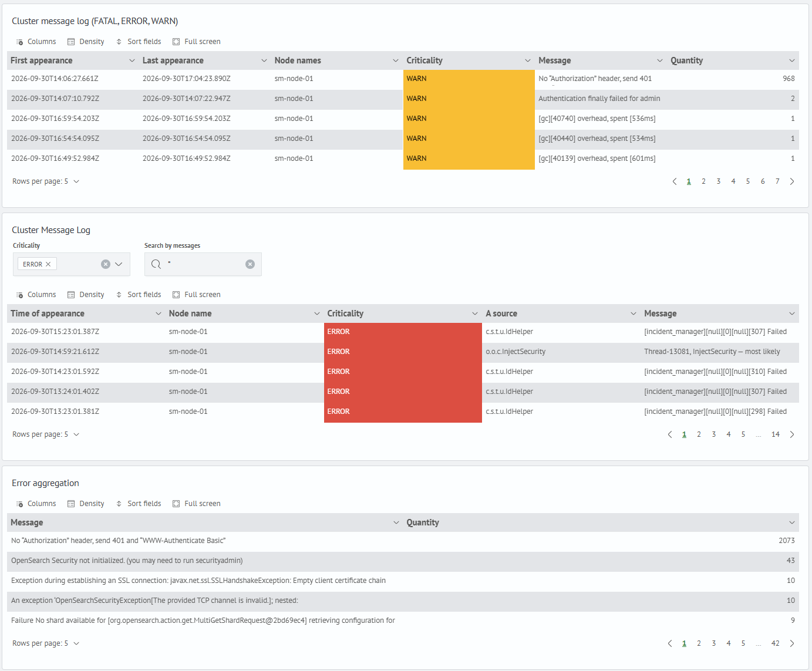The image size is (812, 671).
Task: Open top cluster log panel in Full screen
Action: [x=197, y=42]
